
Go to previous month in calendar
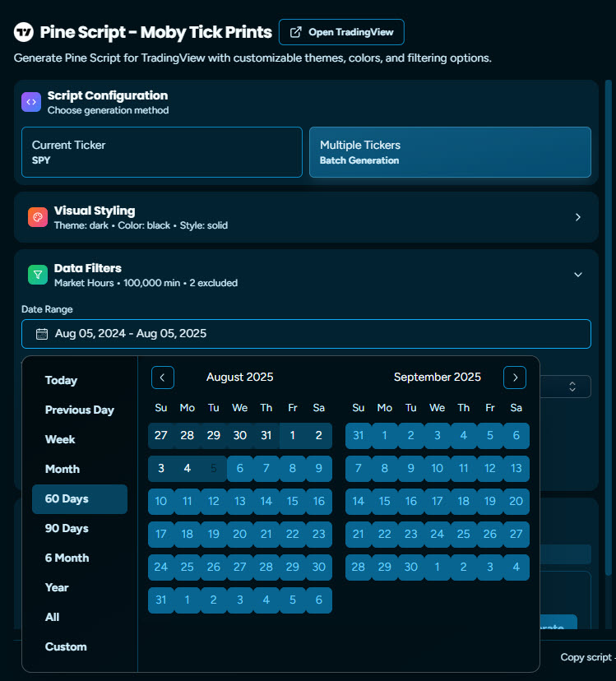163,378
